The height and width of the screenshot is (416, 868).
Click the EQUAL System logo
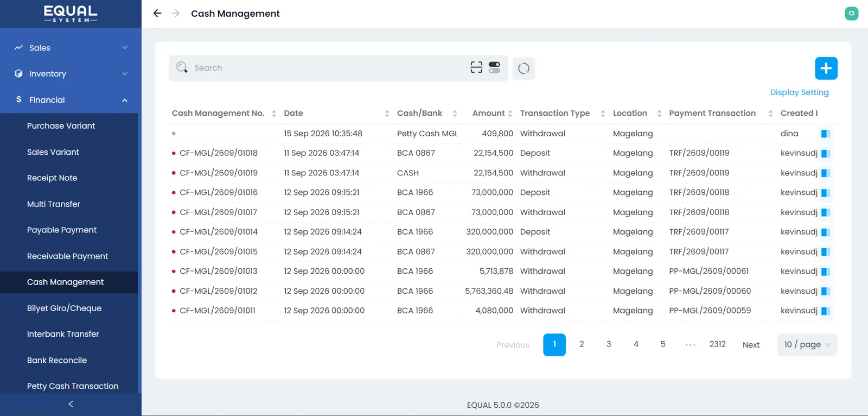click(71, 14)
